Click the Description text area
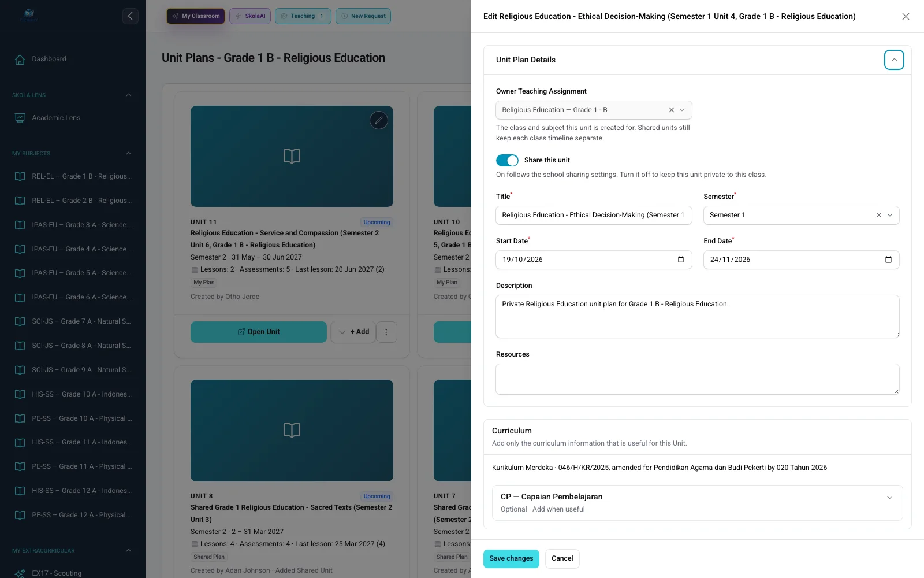Viewport: 924px width, 578px height. click(x=698, y=317)
